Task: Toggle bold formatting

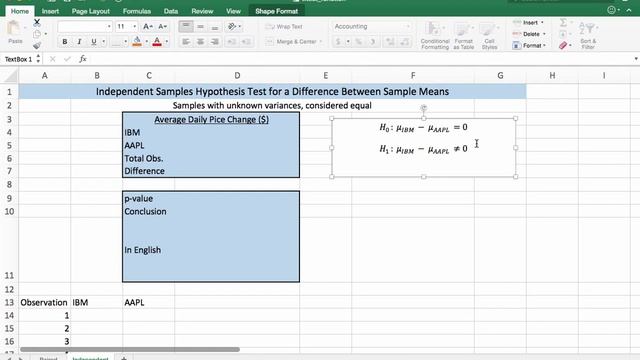Action: click(64, 42)
